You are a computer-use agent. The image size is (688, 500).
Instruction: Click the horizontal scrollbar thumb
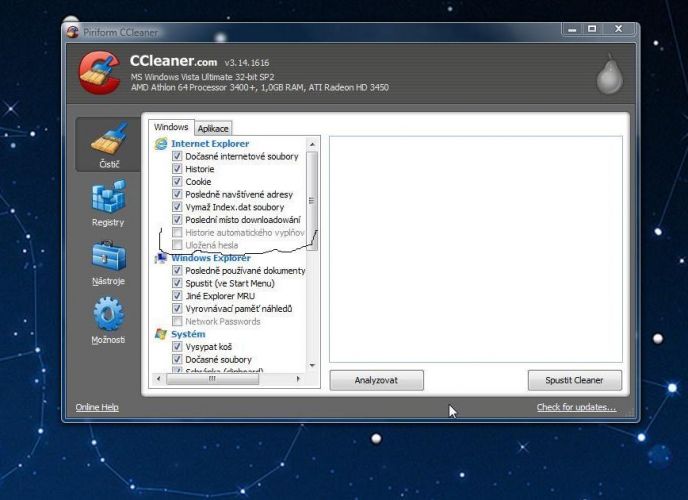point(212,379)
